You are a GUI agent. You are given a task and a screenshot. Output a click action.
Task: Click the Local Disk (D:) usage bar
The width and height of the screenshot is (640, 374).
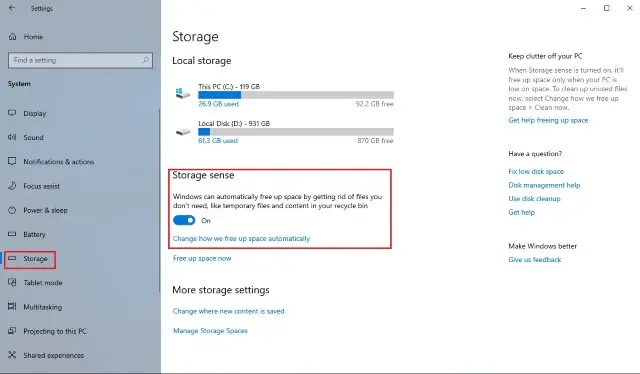click(x=296, y=132)
